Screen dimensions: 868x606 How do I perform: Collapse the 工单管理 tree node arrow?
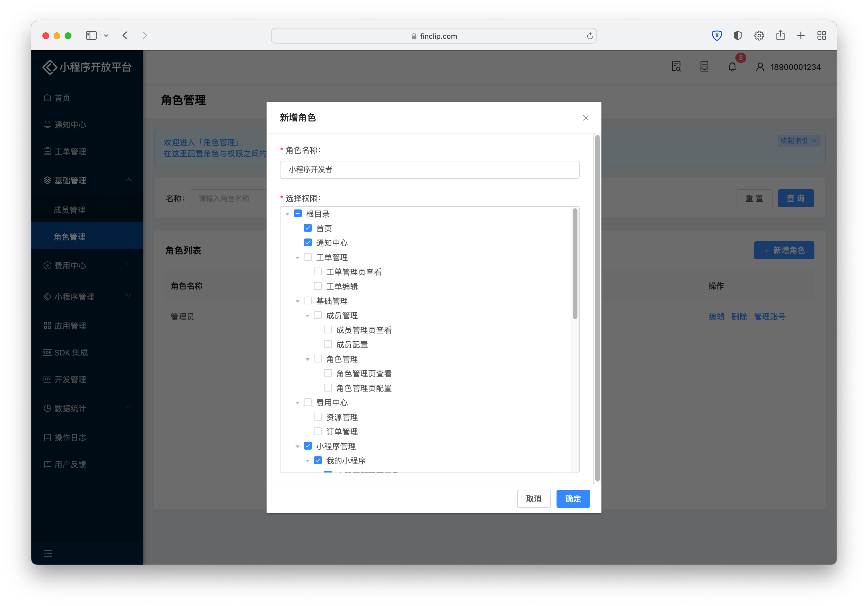click(x=298, y=258)
